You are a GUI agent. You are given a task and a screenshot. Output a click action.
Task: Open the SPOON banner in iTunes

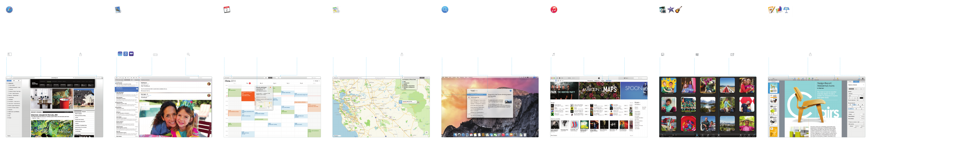(x=634, y=91)
